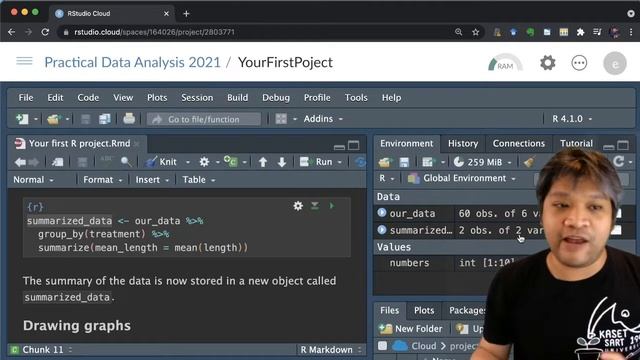This screenshot has width=640, height=360.
Task: Check the files select-all checkbox
Action: click(x=382, y=346)
